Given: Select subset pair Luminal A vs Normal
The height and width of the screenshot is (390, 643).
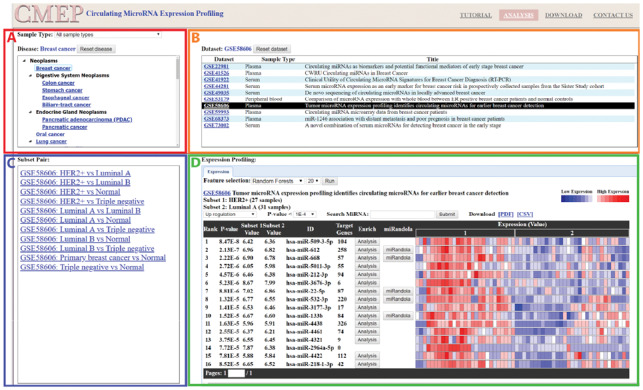Looking at the screenshot, I should click(75, 220).
